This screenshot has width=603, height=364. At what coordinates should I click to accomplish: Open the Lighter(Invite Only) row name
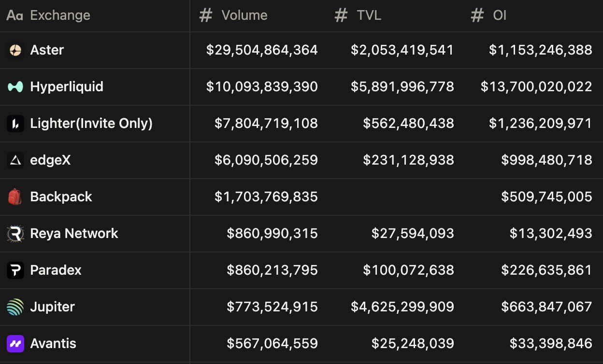pyautogui.click(x=91, y=124)
